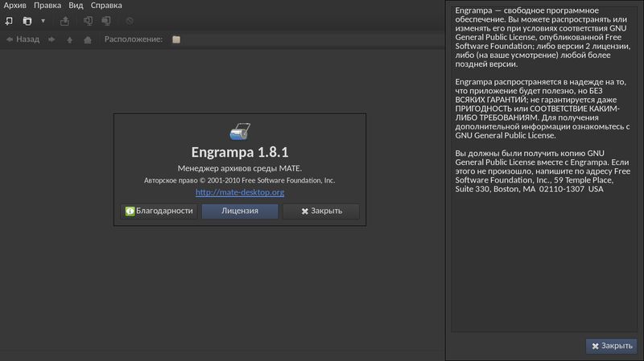Click the add files toolbar icon
Image resolution: width=644 pixels, height=361 pixels.
pos(88,21)
